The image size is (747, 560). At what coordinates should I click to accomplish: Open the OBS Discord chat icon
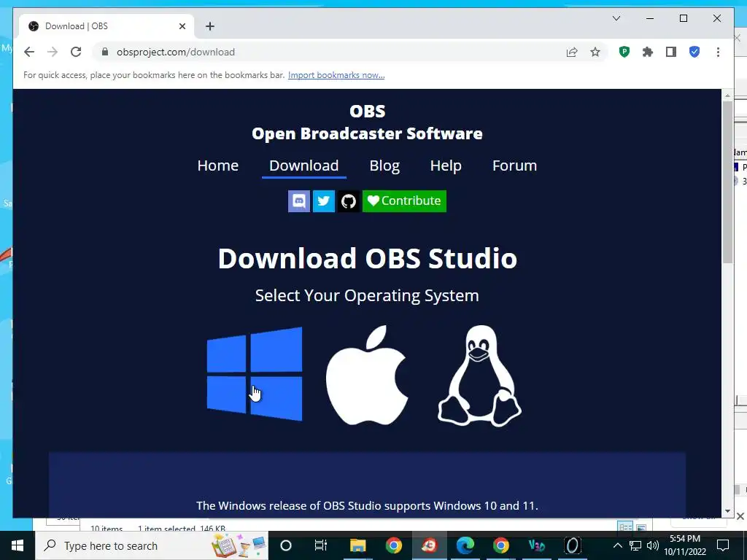click(299, 201)
